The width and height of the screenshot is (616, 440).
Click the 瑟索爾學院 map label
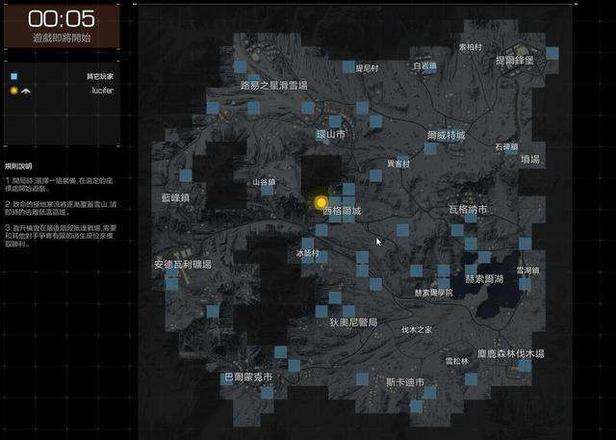pos(434,293)
